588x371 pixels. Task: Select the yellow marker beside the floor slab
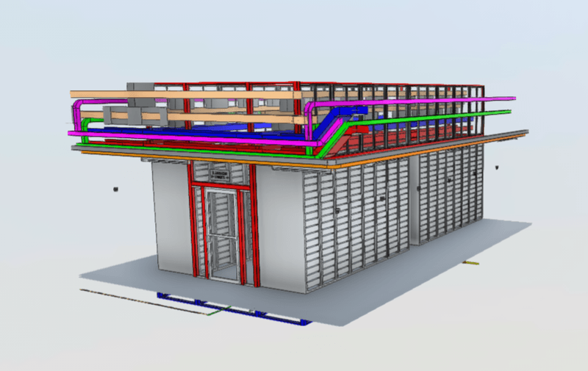(470, 263)
